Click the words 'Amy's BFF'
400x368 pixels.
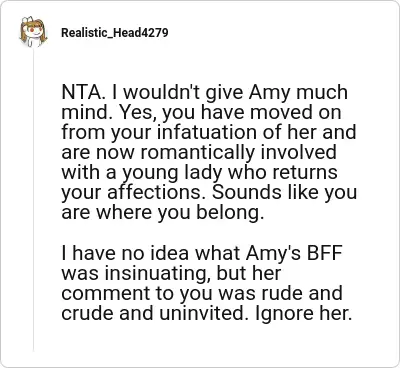click(x=294, y=253)
